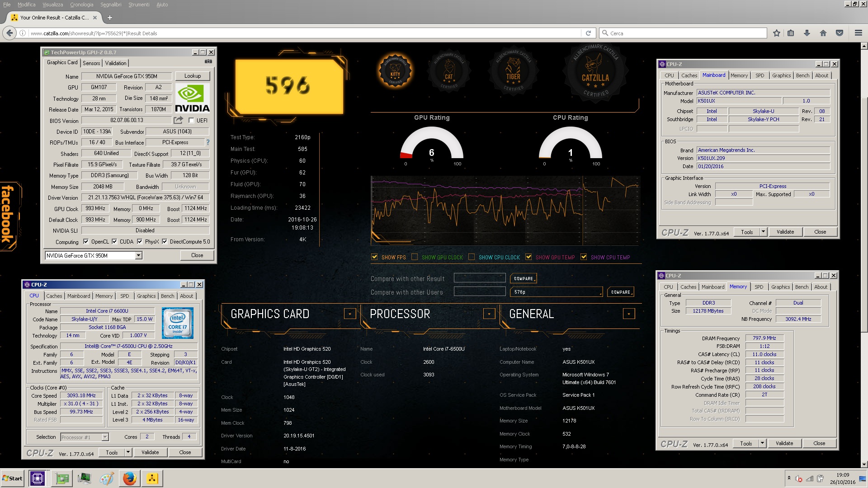The height and width of the screenshot is (488, 868).
Task: Click the home icon in browser toolbar
Action: (x=823, y=33)
